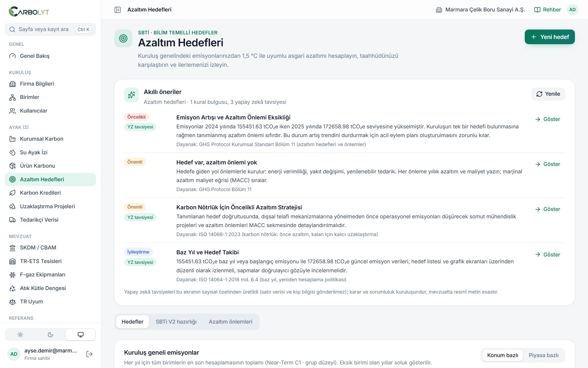Screen dimensions: 588x368
Task: Switch to Piyasa bazlı emission view
Action: click(x=543, y=355)
